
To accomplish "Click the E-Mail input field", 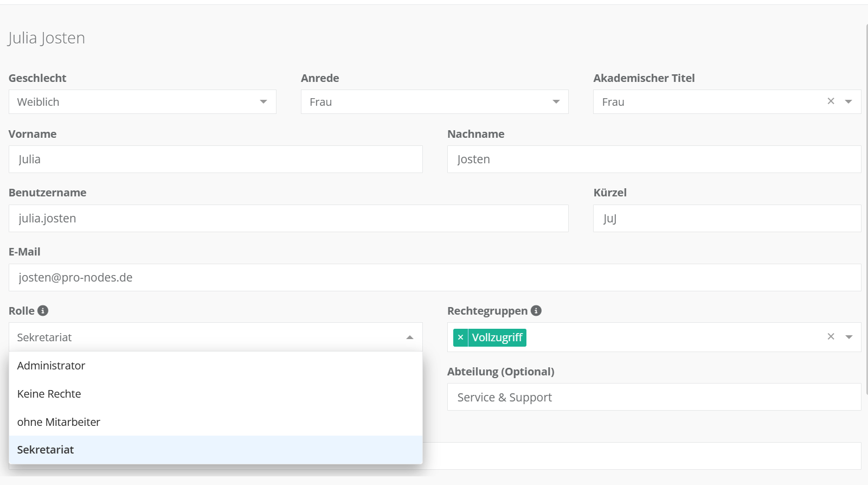I will coord(434,278).
